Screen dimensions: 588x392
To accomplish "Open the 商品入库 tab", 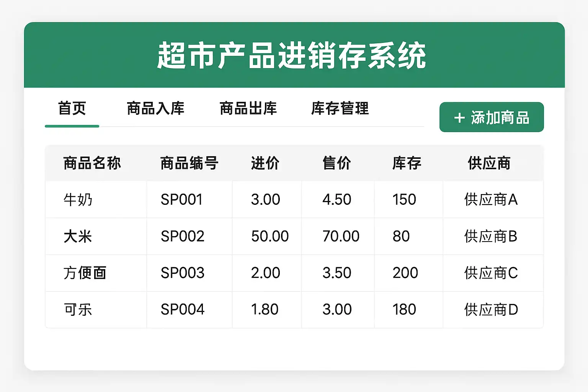I will (155, 109).
